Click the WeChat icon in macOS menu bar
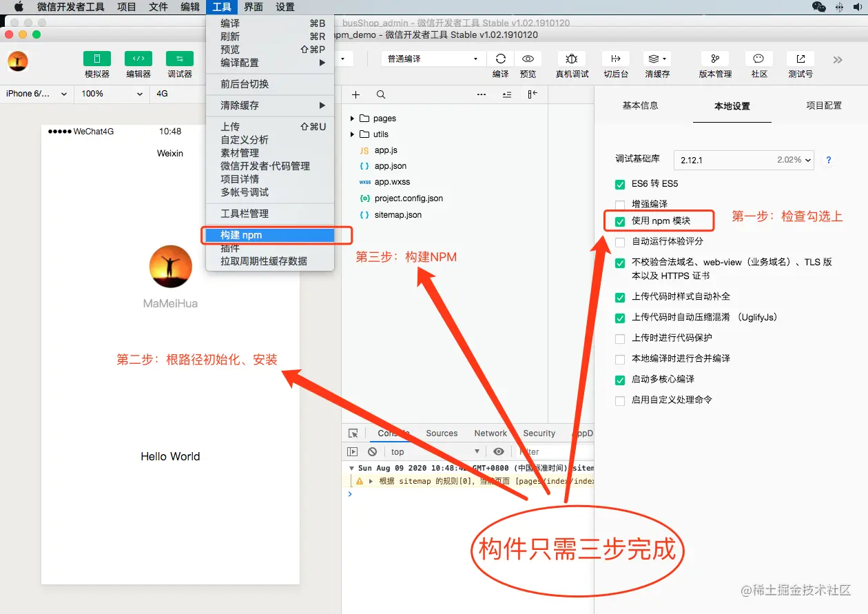 coord(819,7)
